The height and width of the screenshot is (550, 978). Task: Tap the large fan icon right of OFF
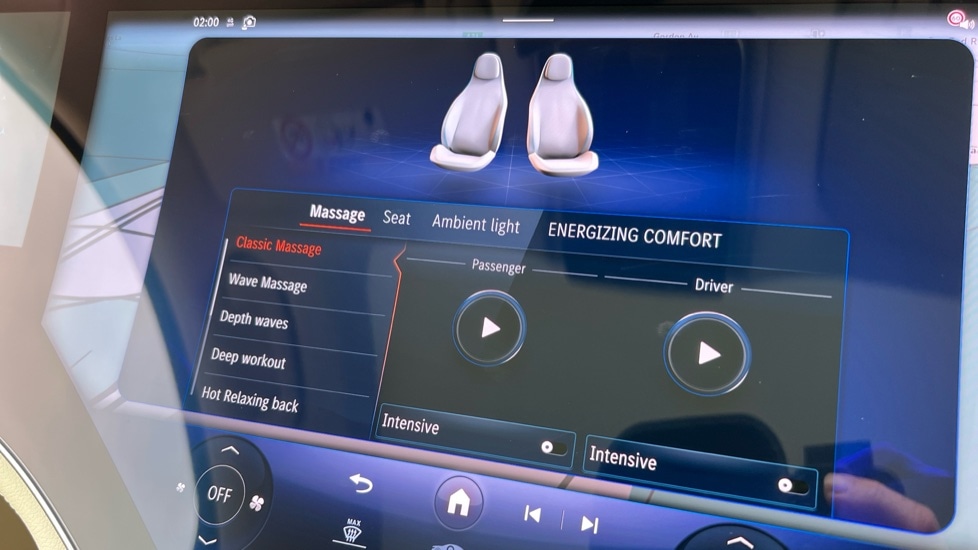(256, 503)
